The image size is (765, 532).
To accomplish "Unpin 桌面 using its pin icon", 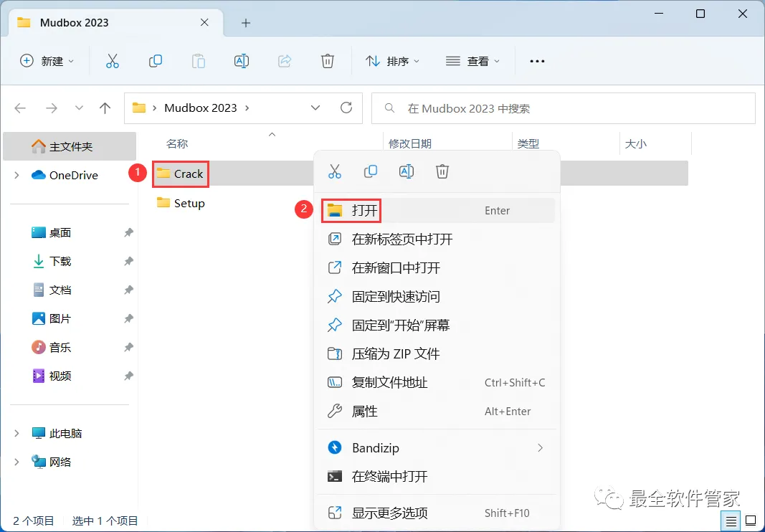I will [x=128, y=233].
